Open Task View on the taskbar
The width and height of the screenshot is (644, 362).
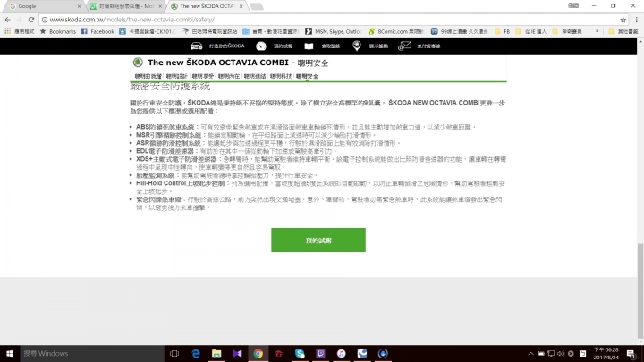click(174, 353)
